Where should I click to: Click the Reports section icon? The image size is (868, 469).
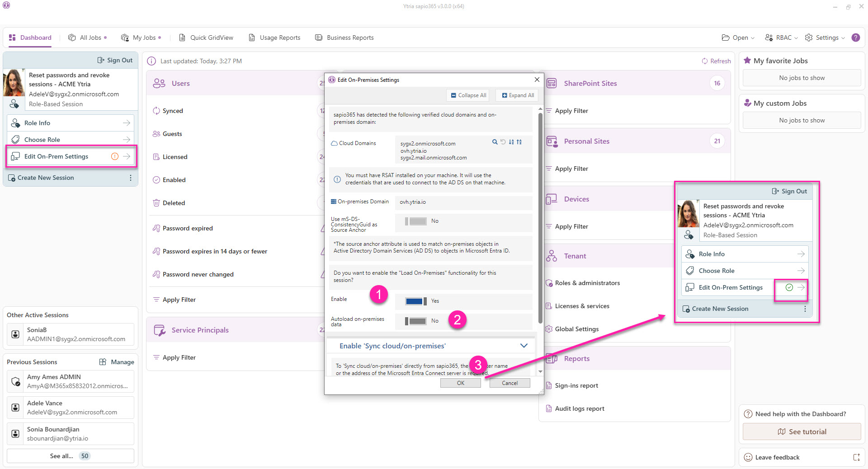(552, 359)
